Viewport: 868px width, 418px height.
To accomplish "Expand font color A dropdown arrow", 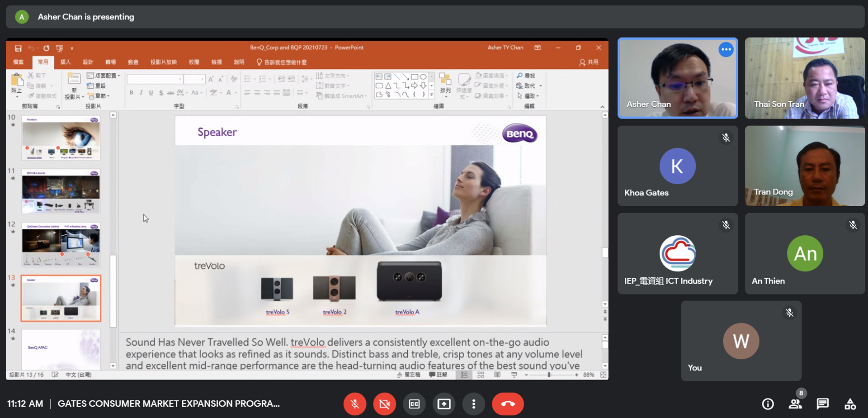I will tap(236, 93).
